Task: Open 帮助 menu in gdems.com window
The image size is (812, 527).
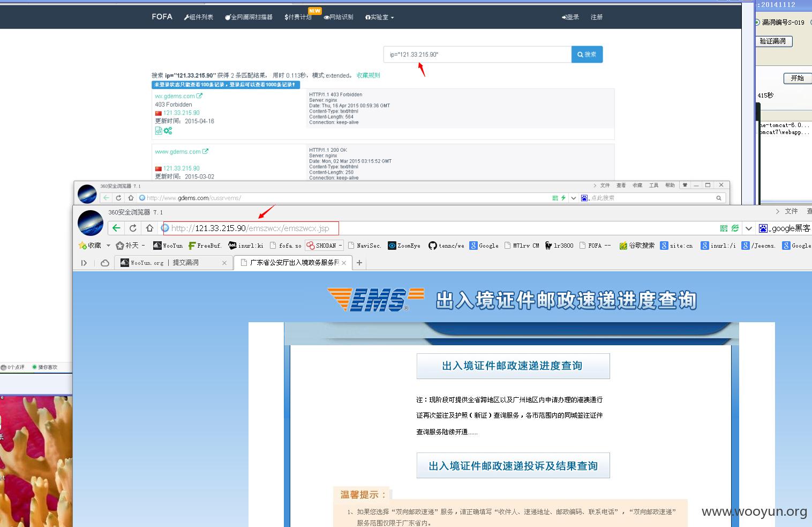Action: pyautogui.click(x=670, y=185)
